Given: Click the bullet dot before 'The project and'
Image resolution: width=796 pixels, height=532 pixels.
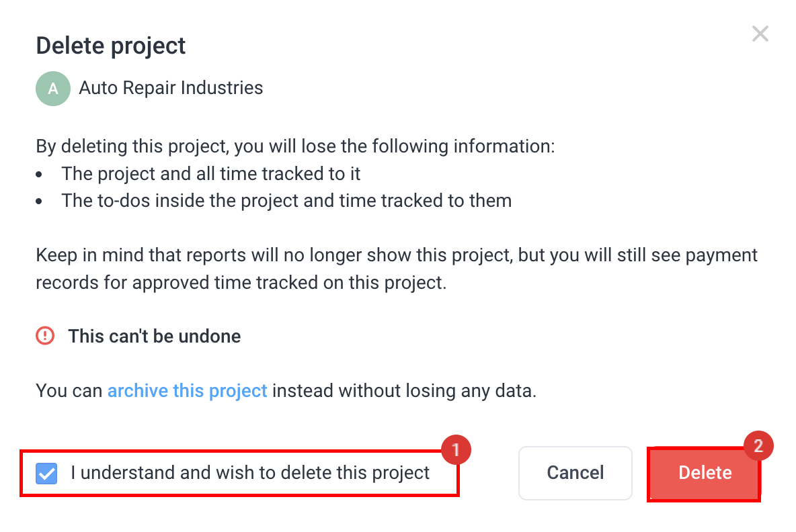Looking at the screenshot, I should pyautogui.click(x=39, y=175).
